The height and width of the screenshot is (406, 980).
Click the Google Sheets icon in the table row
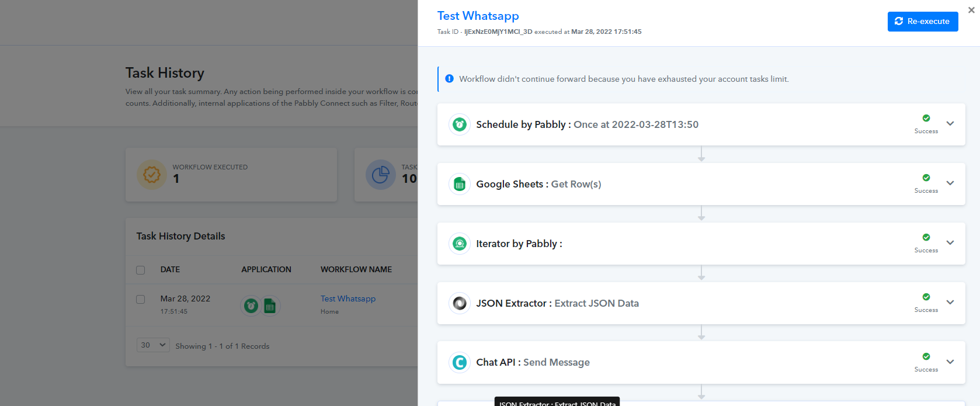tap(270, 306)
